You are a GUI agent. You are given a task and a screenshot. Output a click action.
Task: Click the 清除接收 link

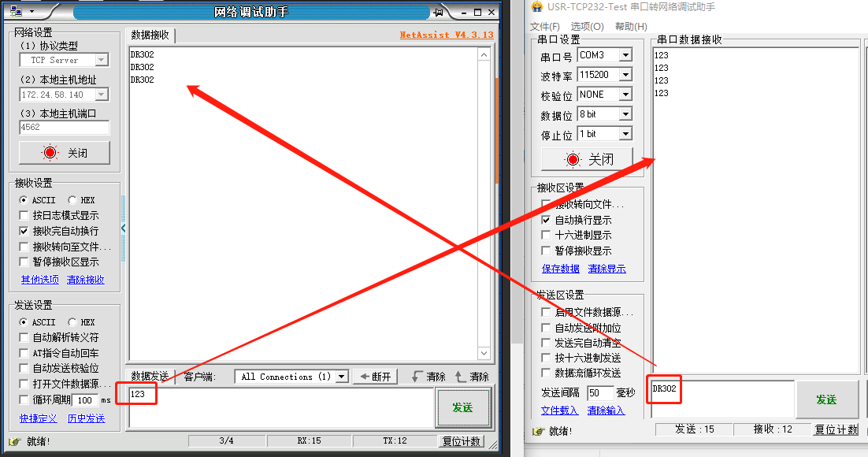tap(85, 280)
